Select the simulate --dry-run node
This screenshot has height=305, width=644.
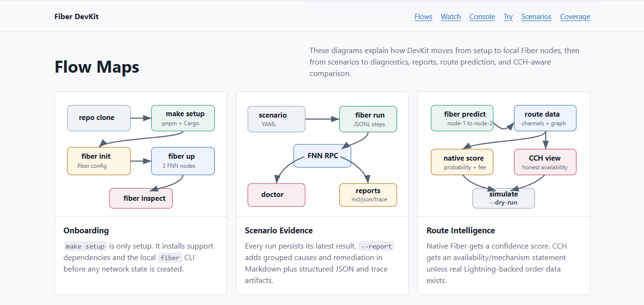click(x=504, y=198)
